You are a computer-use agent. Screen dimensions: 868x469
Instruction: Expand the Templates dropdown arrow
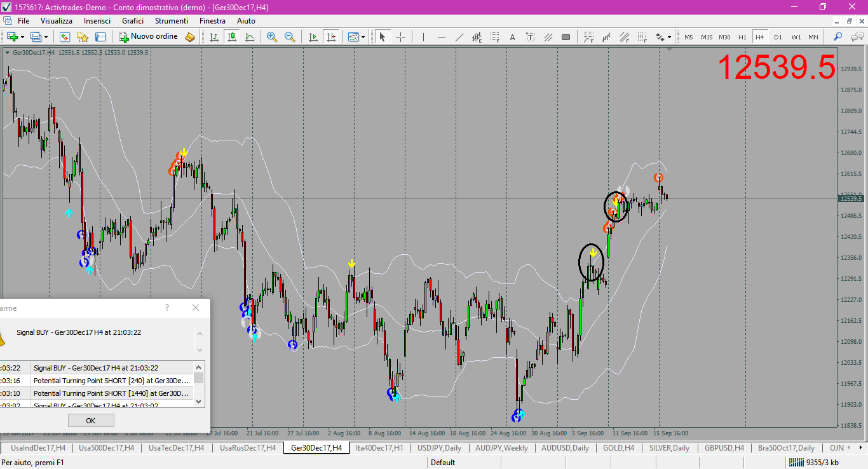pyautogui.click(x=363, y=37)
